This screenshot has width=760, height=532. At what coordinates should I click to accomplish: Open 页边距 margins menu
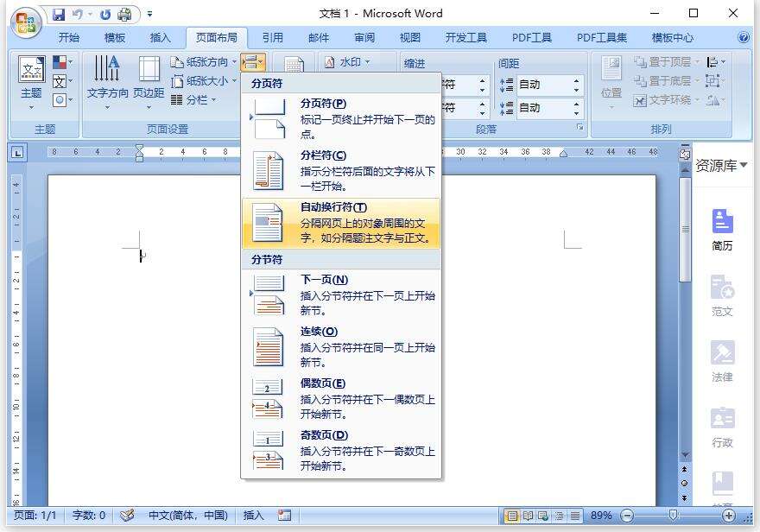tap(149, 82)
